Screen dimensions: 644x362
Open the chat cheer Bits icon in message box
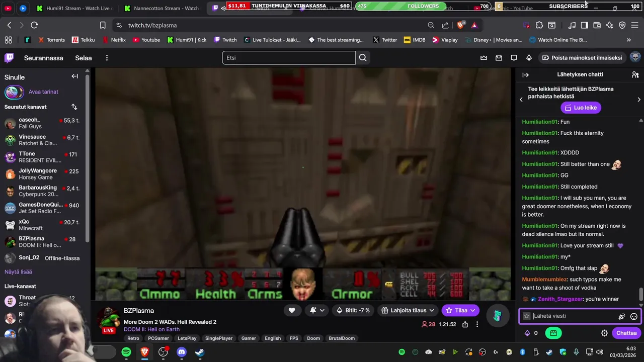click(622, 316)
